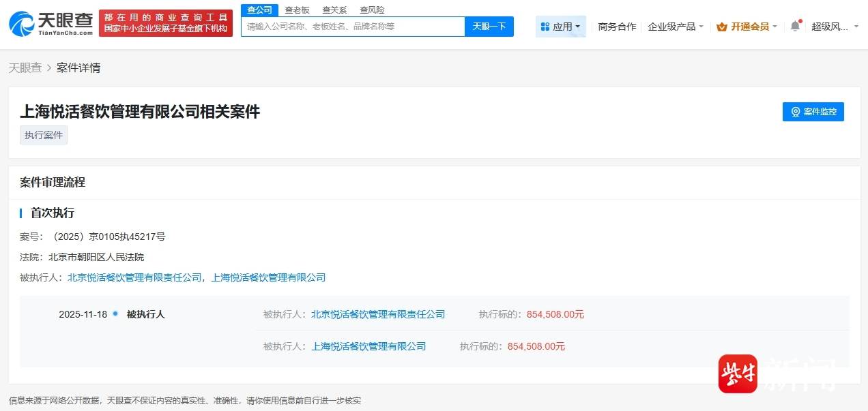
Task: Click the breadcrumb chevron after 天眼查
Action: coord(49,68)
